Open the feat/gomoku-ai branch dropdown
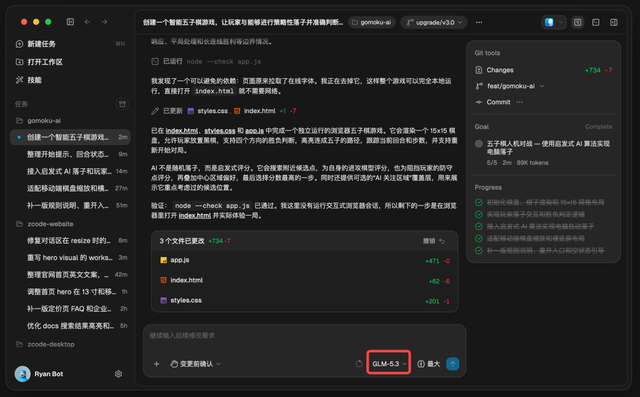The height and width of the screenshot is (397, 640). tap(510, 86)
